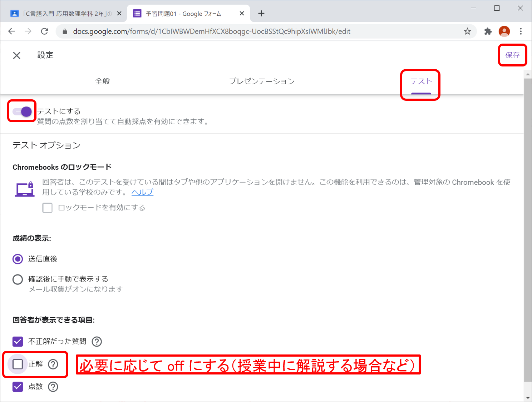The image size is (532, 402).
Task: Close the settings dialog with the X icon
Action: point(16,55)
